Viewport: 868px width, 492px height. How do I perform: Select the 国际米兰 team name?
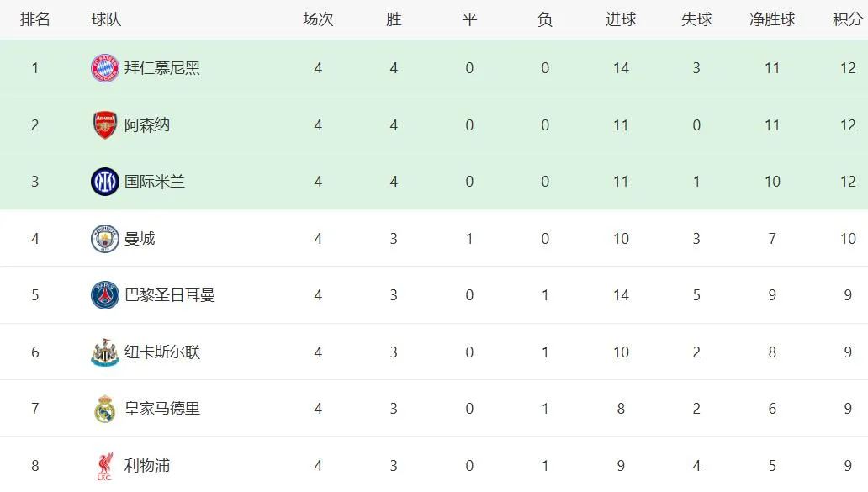coord(155,182)
